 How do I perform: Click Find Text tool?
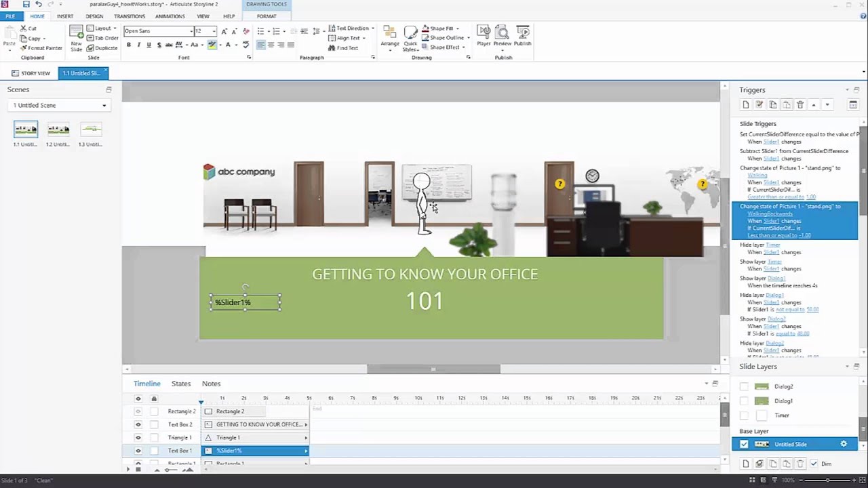tap(342, 48)
